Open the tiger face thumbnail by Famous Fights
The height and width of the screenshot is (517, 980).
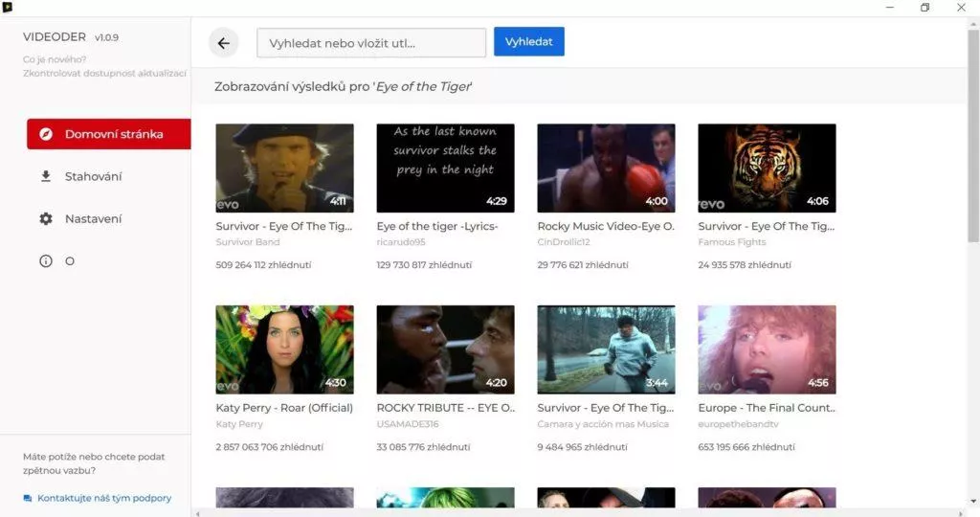coord(767,169)
